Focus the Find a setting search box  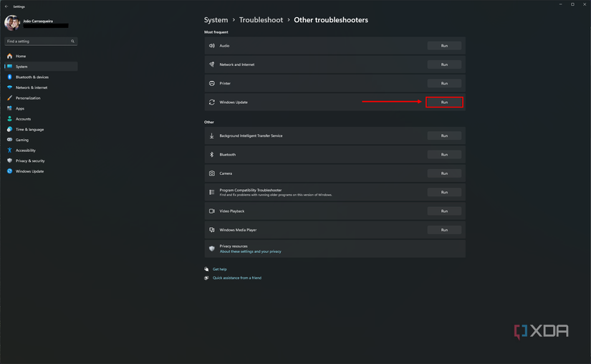pyautogui.click(x=41, y=41)
